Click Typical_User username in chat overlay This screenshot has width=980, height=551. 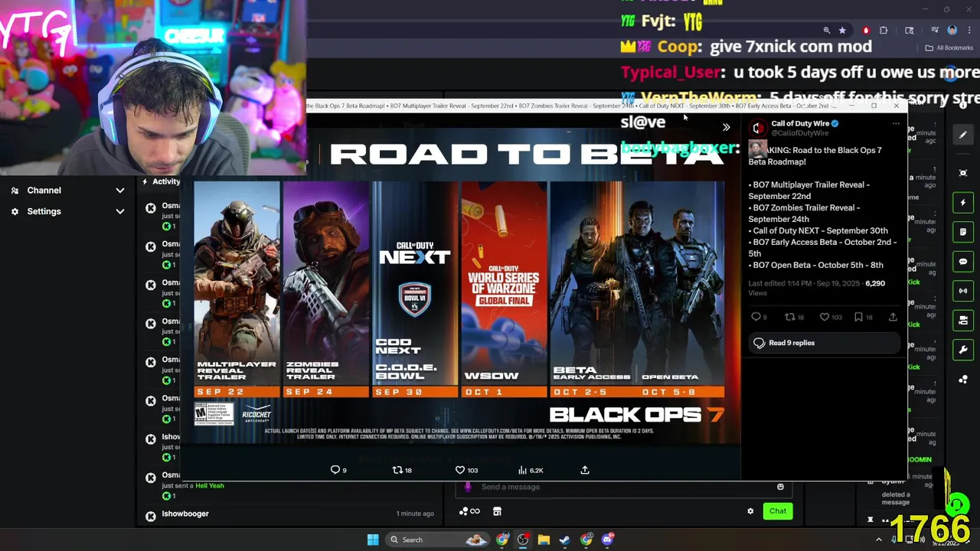tap(670, 73)
